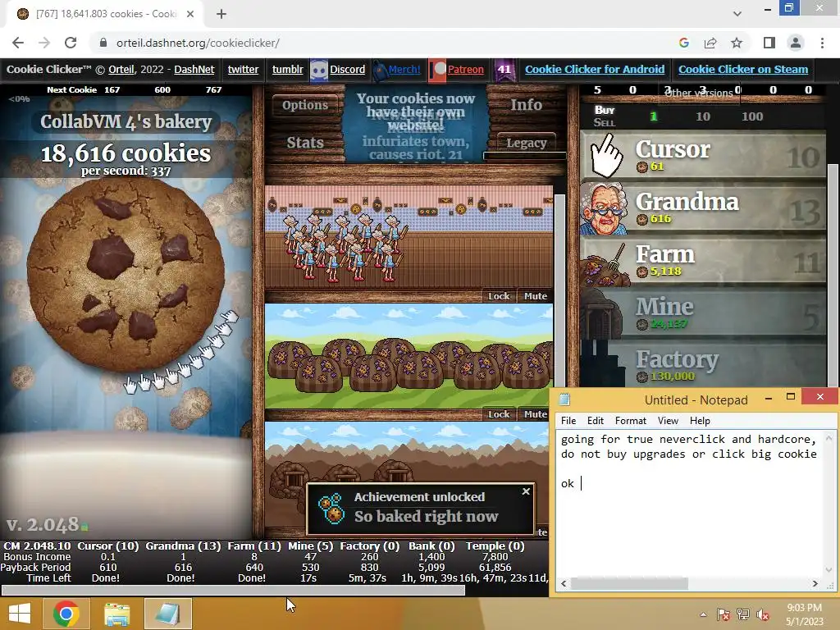Switch store to Buy mode
This screenshot has height=630, width=840.
(x=605, y=110)
